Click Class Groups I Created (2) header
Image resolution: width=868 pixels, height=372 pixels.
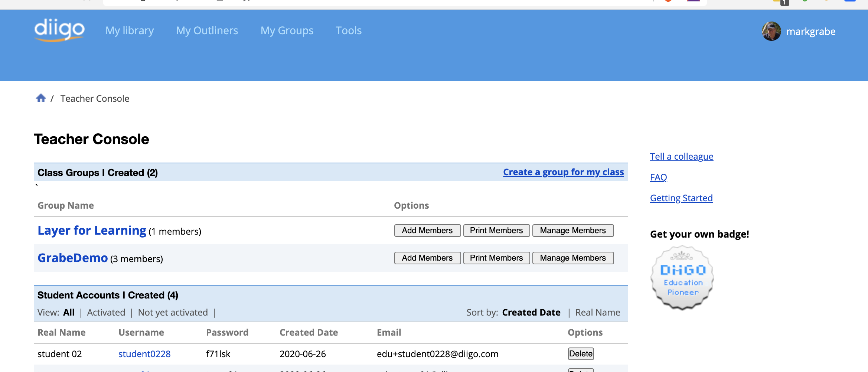(98, 173)
